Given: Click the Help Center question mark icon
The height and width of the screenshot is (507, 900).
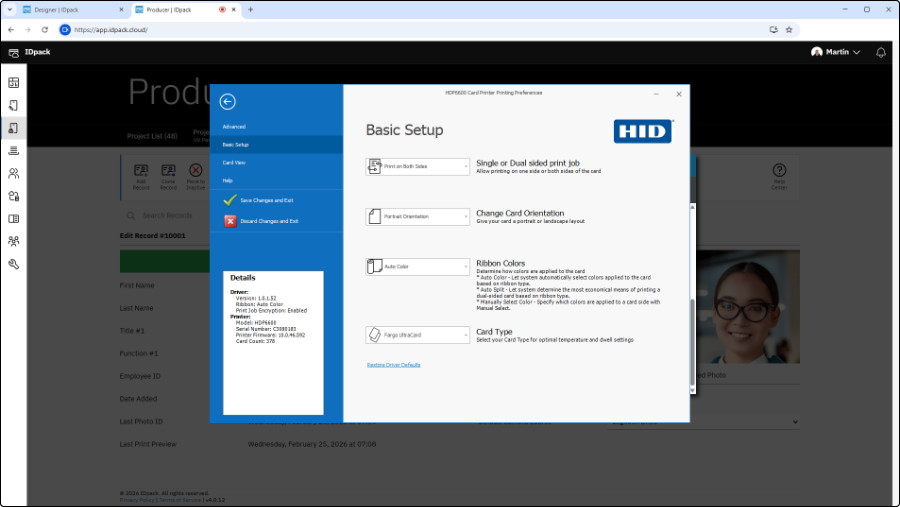Looking at the screenshot, I should [778, 171].
